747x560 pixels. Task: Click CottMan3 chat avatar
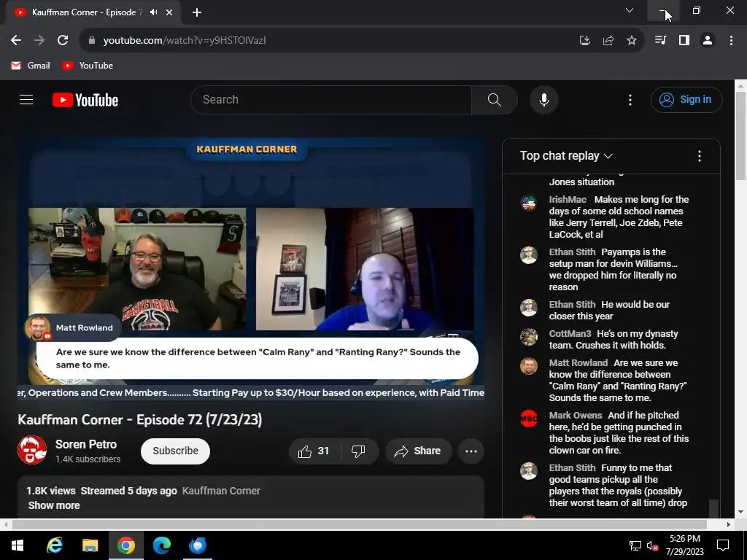pyautogui.click(x=528, y=337)
